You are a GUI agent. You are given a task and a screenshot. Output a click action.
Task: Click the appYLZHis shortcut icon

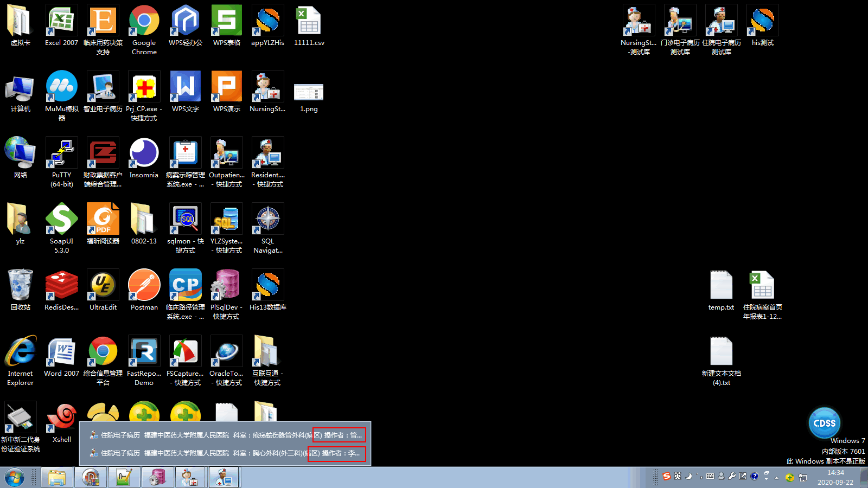[268, 26]
